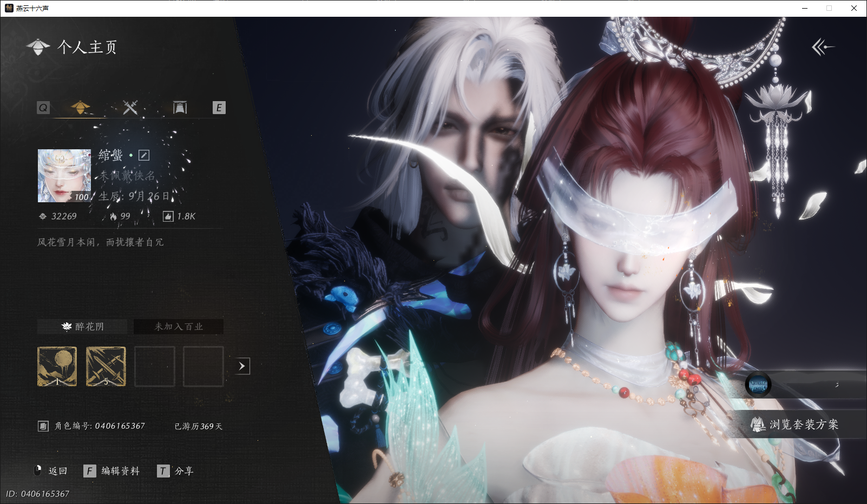Click the thumbs-up likes icon
Screen dimensions: 867x504
point(168,216)
